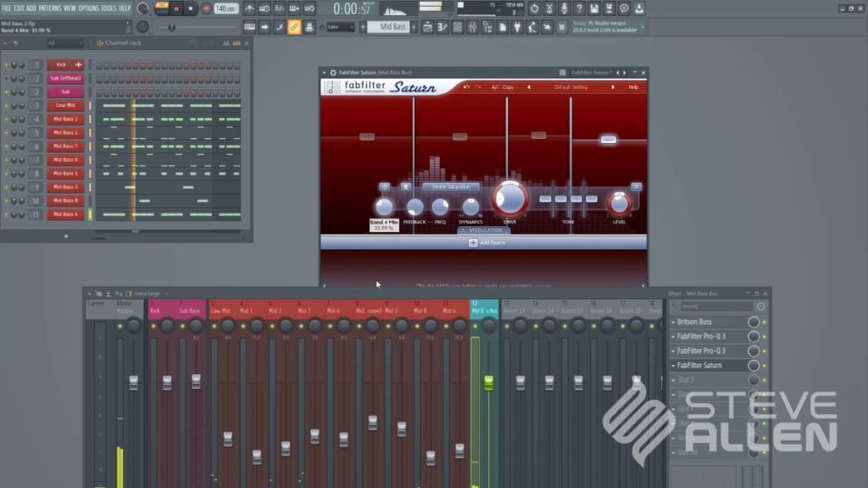This screenshot has width=868, height=488.
Task: Click the stamp tool icon
Action: coord(309,27)
